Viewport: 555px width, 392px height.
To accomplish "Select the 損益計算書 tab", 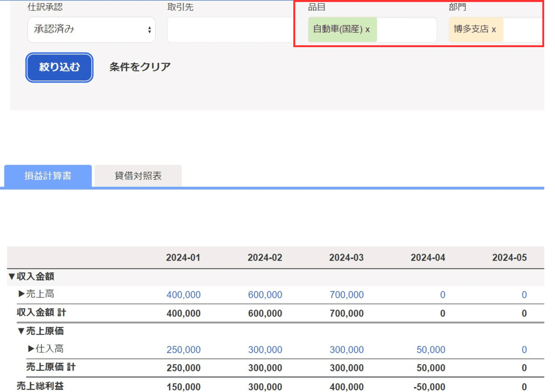I will coord(48,176).
